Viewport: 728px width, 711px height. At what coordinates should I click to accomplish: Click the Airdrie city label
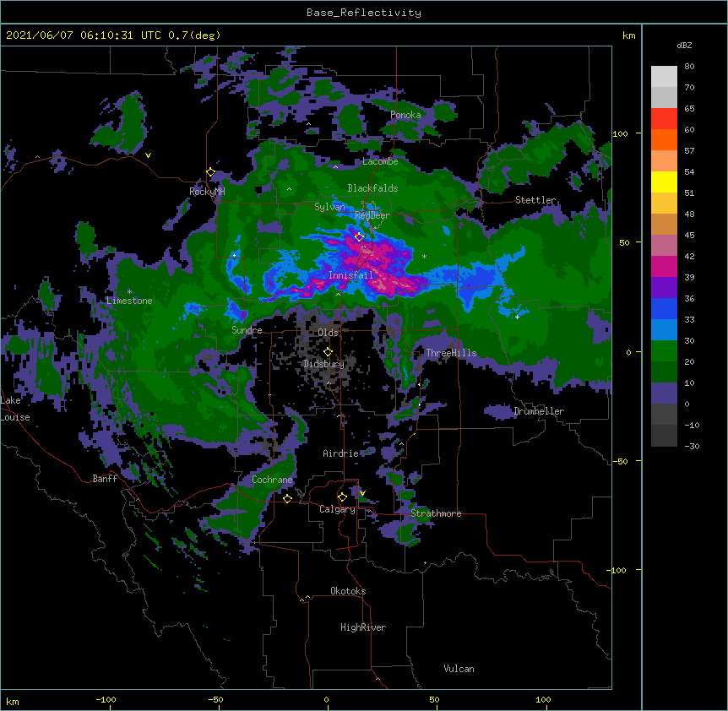(341, 453)
